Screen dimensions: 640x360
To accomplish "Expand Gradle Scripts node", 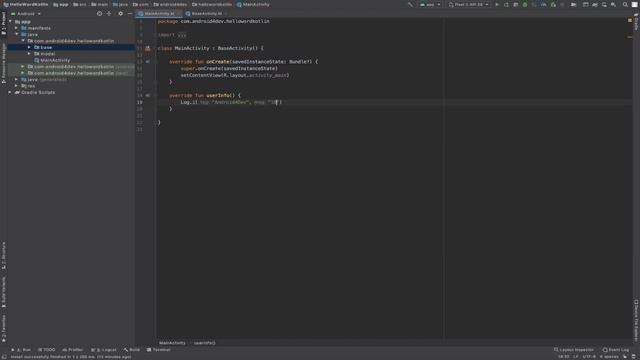I will coord(10,93).
